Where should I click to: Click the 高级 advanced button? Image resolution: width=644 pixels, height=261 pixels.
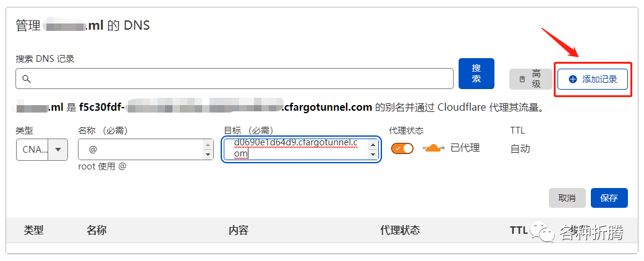[531, 79]
